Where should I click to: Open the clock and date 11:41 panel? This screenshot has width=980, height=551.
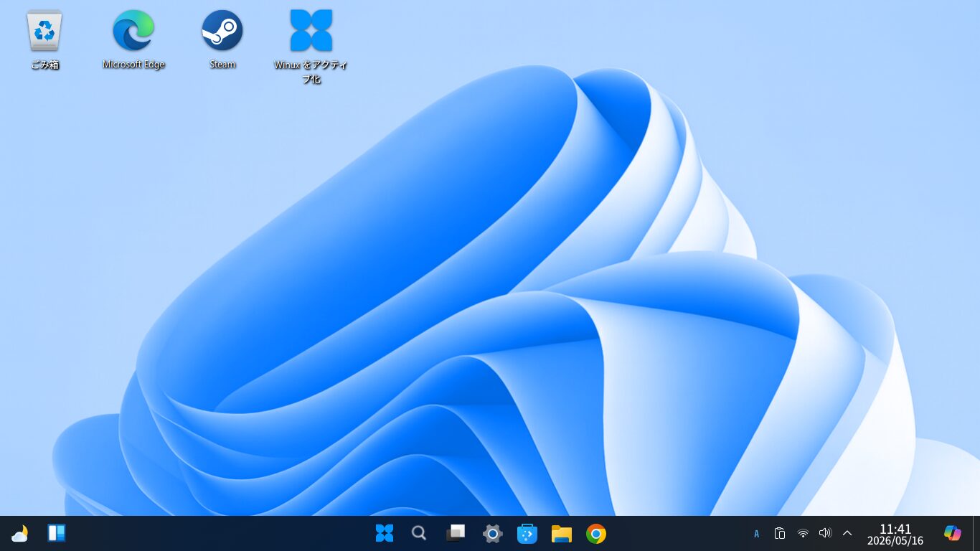pyautogui.click(x=895, y=534)
